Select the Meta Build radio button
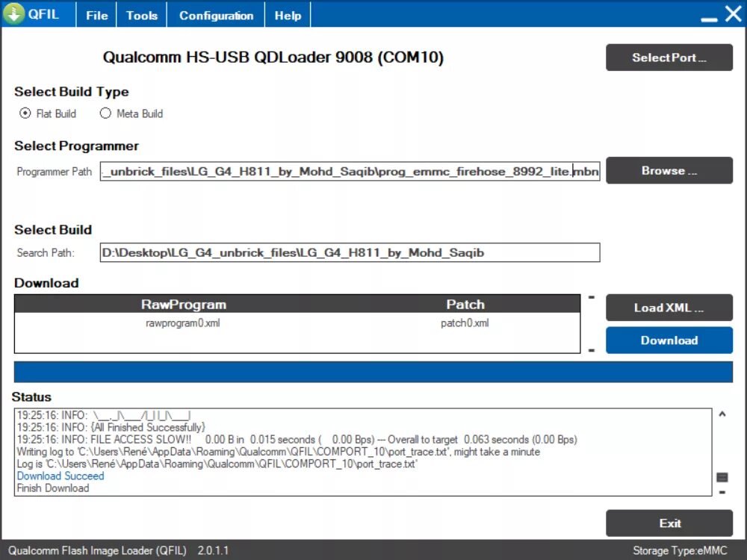This screenshot has width=747, height=560. click(x=106, y=113)
